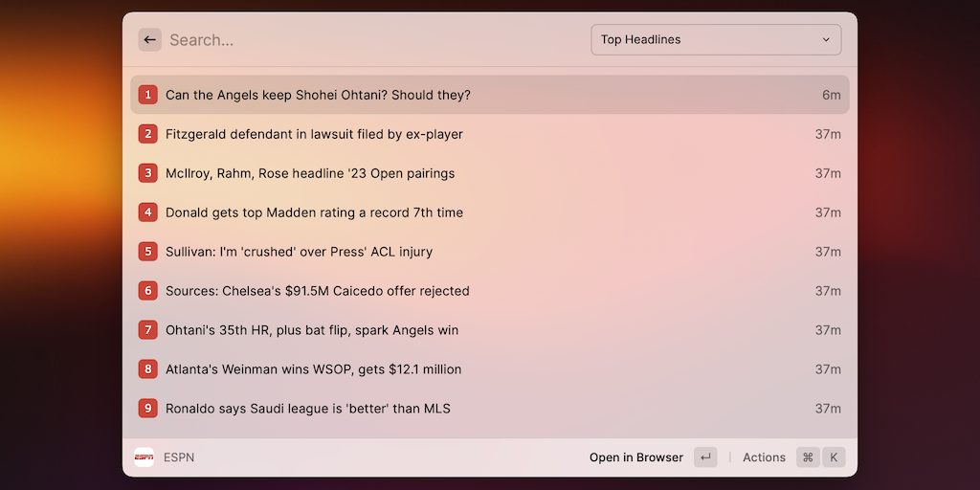
Task: Focus the Search text field
Action: click(x=373, y=40)
